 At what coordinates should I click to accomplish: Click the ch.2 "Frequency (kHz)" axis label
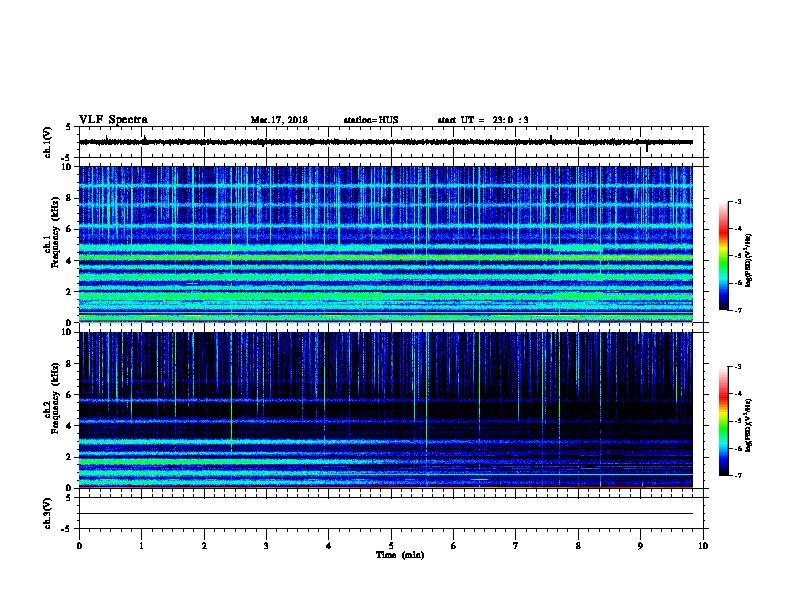click(56, 398)
